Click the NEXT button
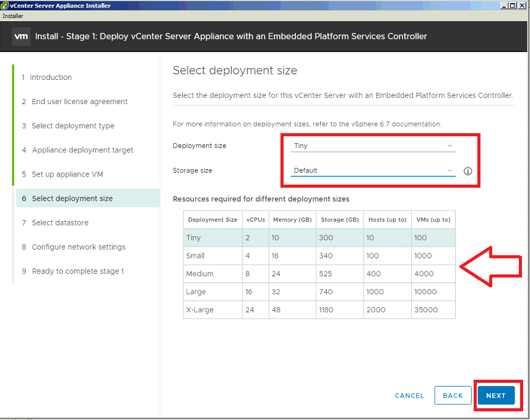 [496, 395]
